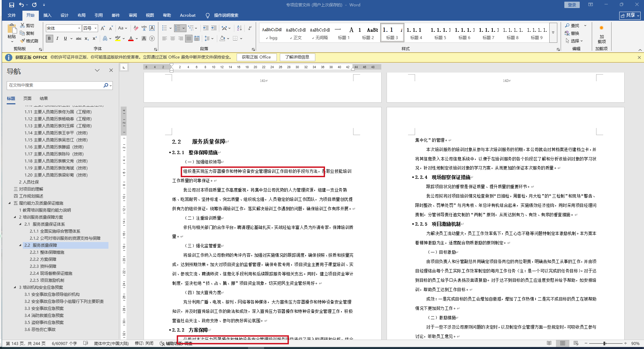
Task: Cut the selection with 剪切
Action: [x=27, y=25]
